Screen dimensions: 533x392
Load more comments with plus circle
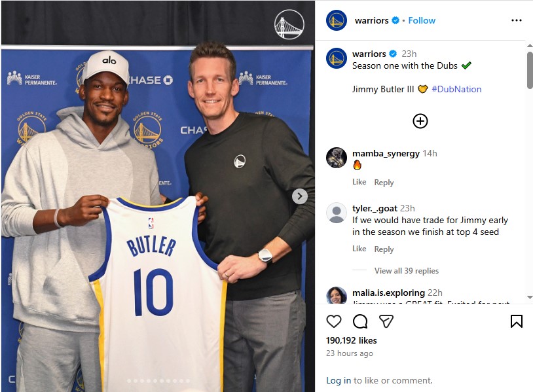(x=420, y=121)
